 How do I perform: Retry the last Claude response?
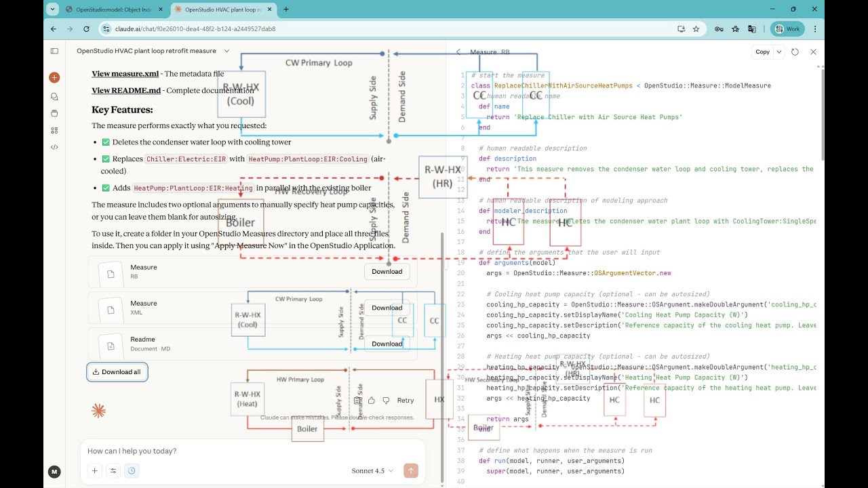tap(405, 401)
